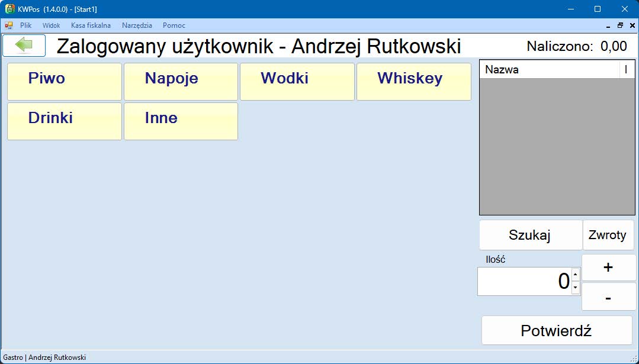Open the Kasa fiskalna menu

tap(91, 25)
